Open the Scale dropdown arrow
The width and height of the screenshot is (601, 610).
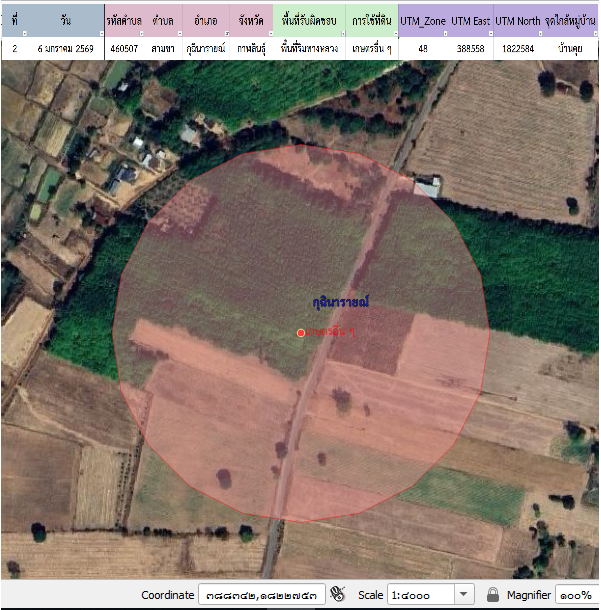tap(463, 595)
